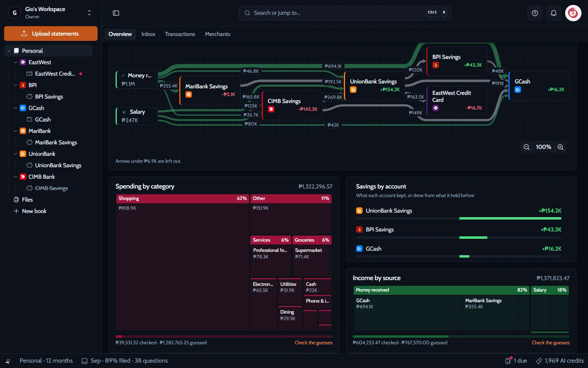Open the help question mark icon
The image size is (588, 368).
pyautogui.click(x=535, y=13)
